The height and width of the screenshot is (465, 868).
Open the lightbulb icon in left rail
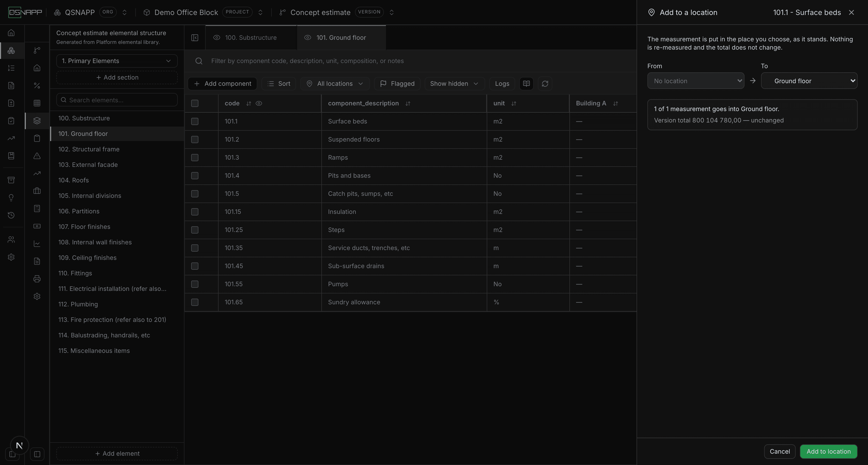tap(11, 197)
